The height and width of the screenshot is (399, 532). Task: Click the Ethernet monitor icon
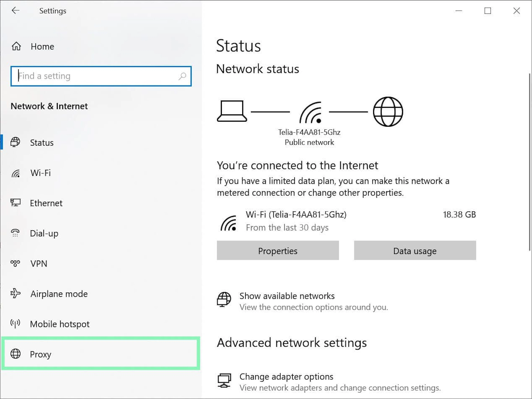[x=15, y=203]
